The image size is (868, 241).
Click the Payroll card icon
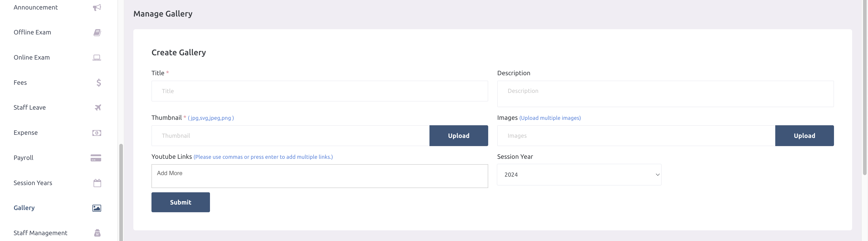click(96, 157)
